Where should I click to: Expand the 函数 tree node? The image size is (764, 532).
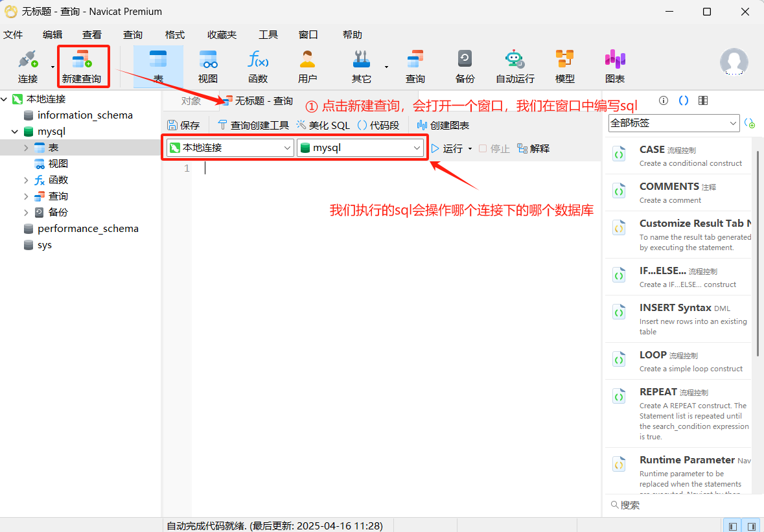26,180
